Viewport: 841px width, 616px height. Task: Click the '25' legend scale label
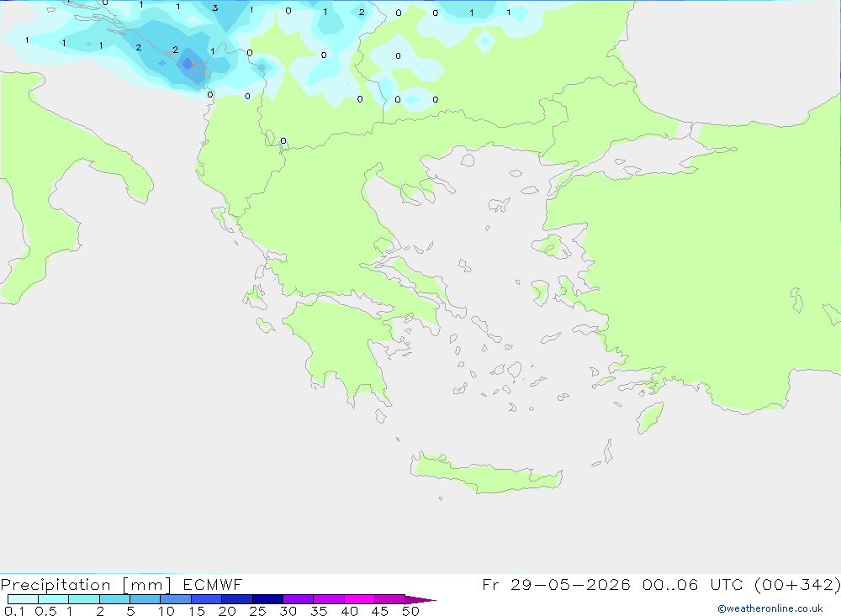(x=257, y=611)
